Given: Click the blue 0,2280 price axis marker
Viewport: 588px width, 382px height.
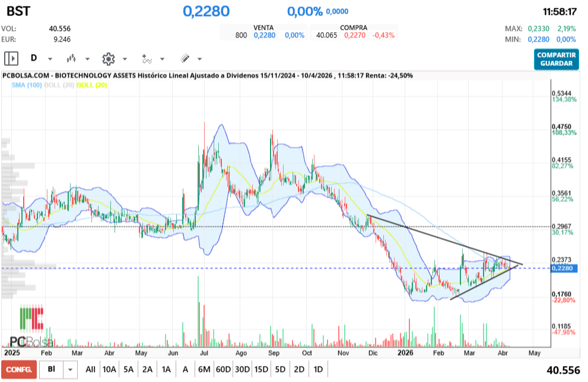Looking at the screenshot, I should (x=562, y=269).
